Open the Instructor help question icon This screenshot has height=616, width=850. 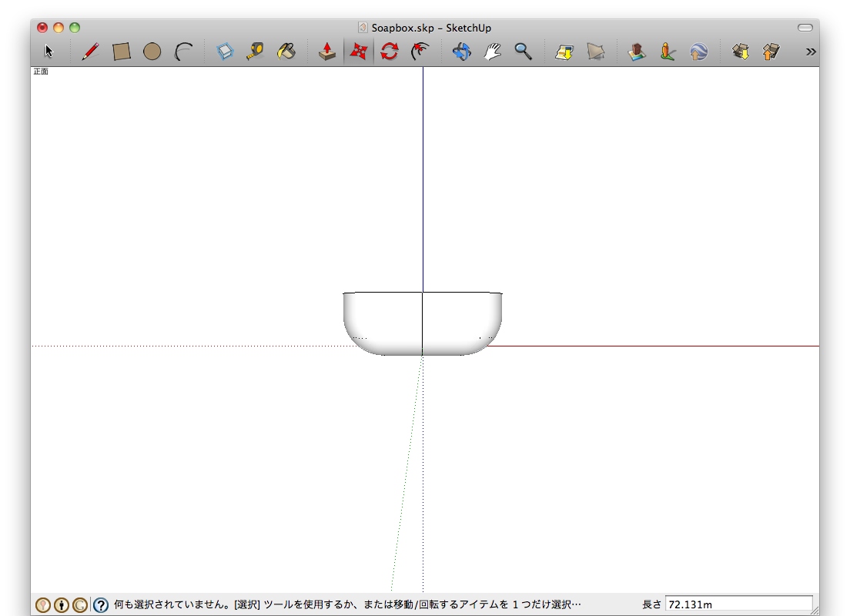[x=101, y=604]
